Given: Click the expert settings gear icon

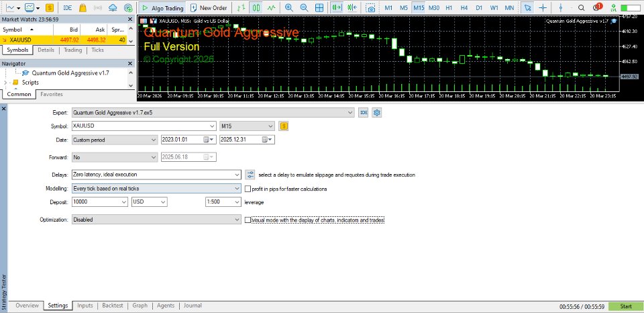Looking at the screenshot, I should [376, 113].
